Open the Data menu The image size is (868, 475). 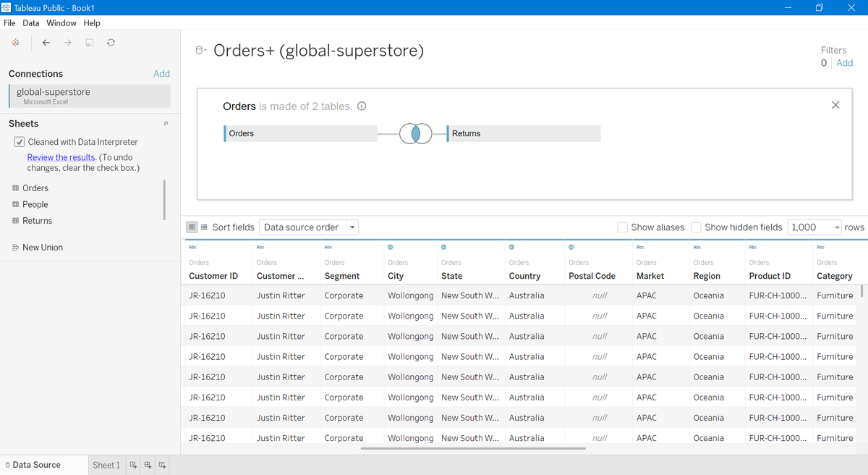31,23
